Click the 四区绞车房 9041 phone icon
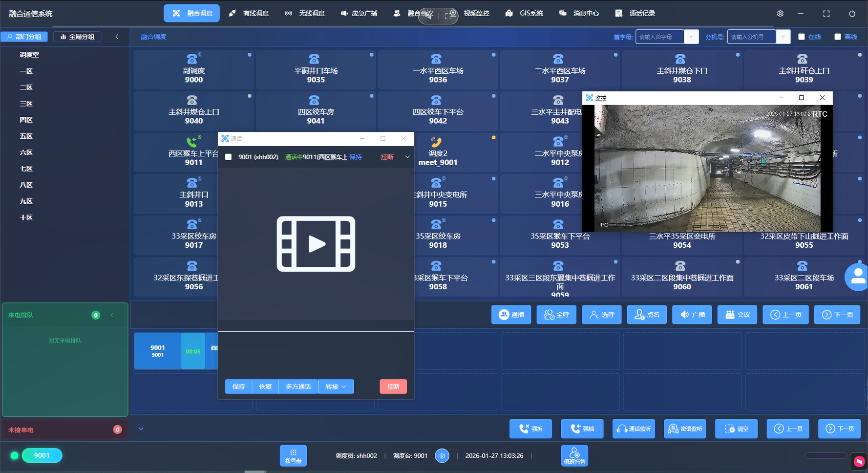This screenshot has height=473, width=868. 314,100
